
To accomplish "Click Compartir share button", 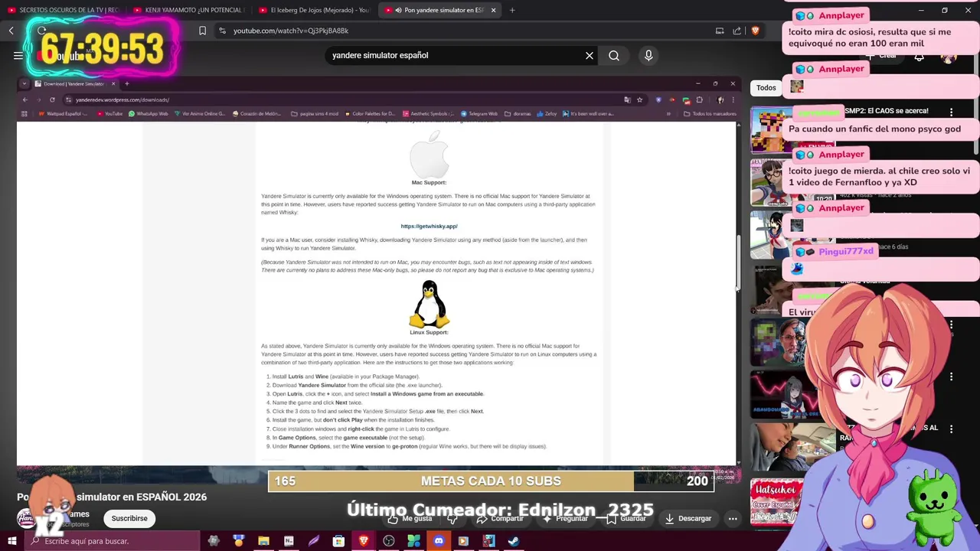I will [x=500, y=518].
